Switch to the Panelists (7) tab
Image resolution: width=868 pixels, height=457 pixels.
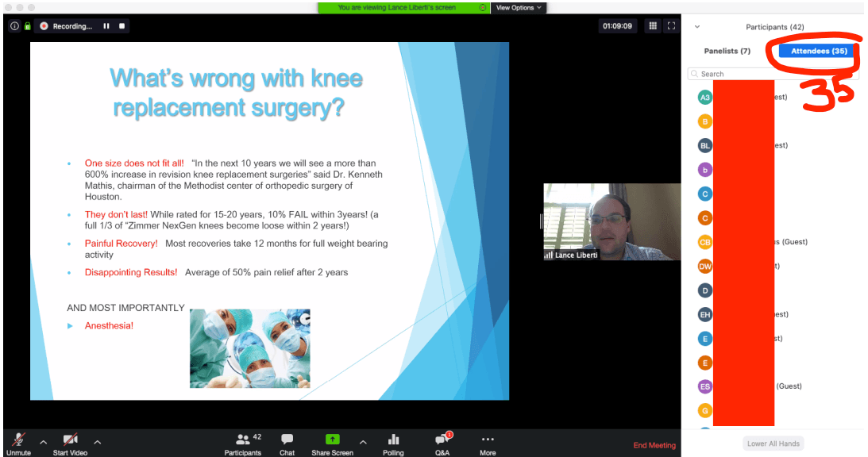pos(727,52)
